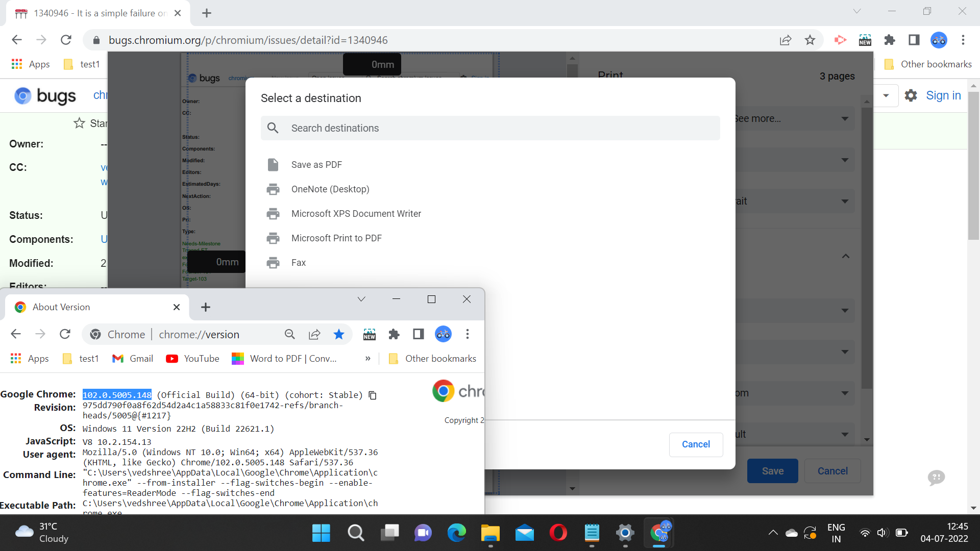Toggle side panel in main Chrome window
The height and width of the screenshot is (551, 980).
[914, 40]
